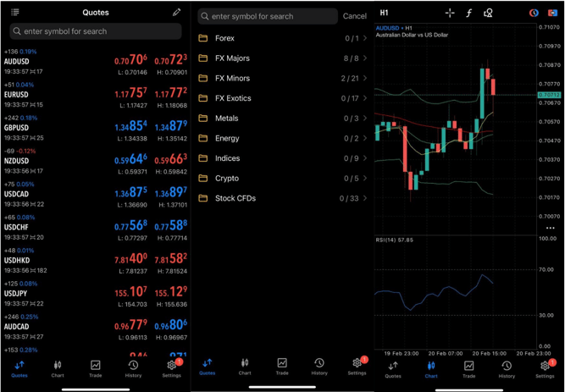Go to Chart tab in left panel
Screen dimensions: 565x392
point(58,368)
